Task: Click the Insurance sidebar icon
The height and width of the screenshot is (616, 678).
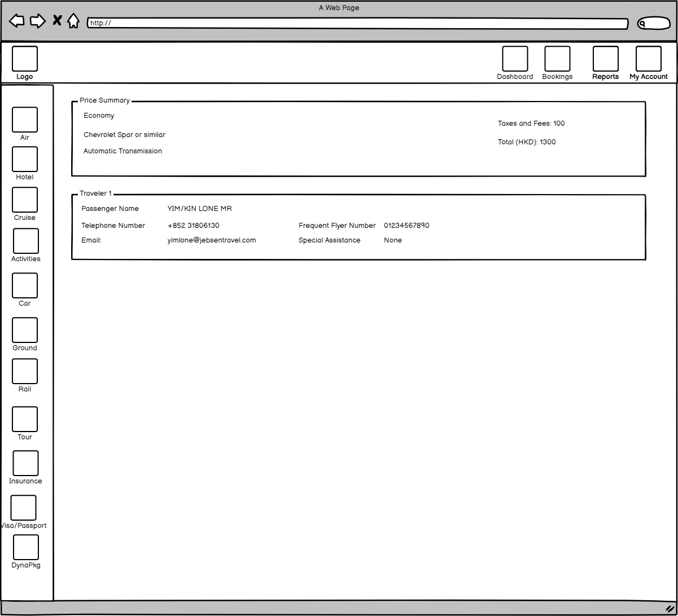Action: (x=26, y=463)
